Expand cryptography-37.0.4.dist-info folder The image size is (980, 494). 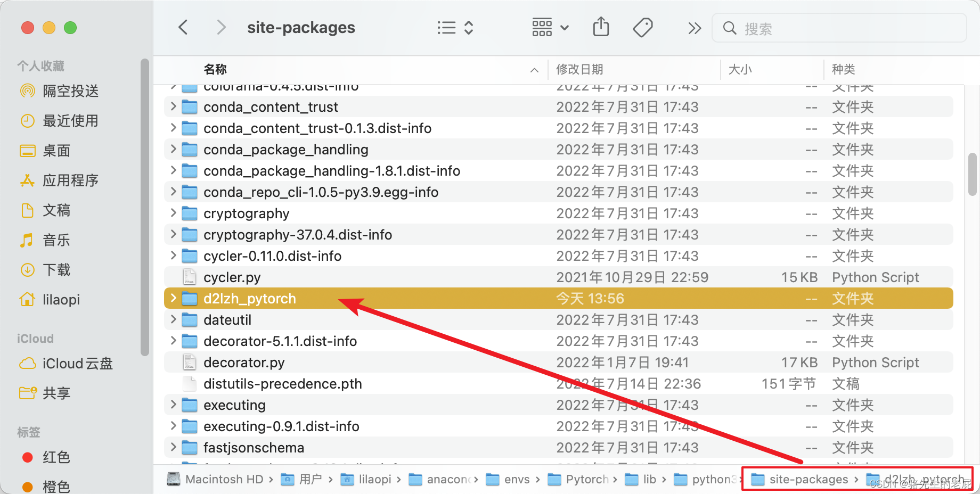click(173, 234)
